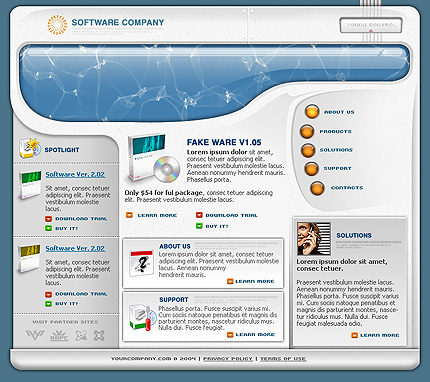Go to the Solutions navigation item
The width and height of the screenshot is (430, 382).
point(336,150)
